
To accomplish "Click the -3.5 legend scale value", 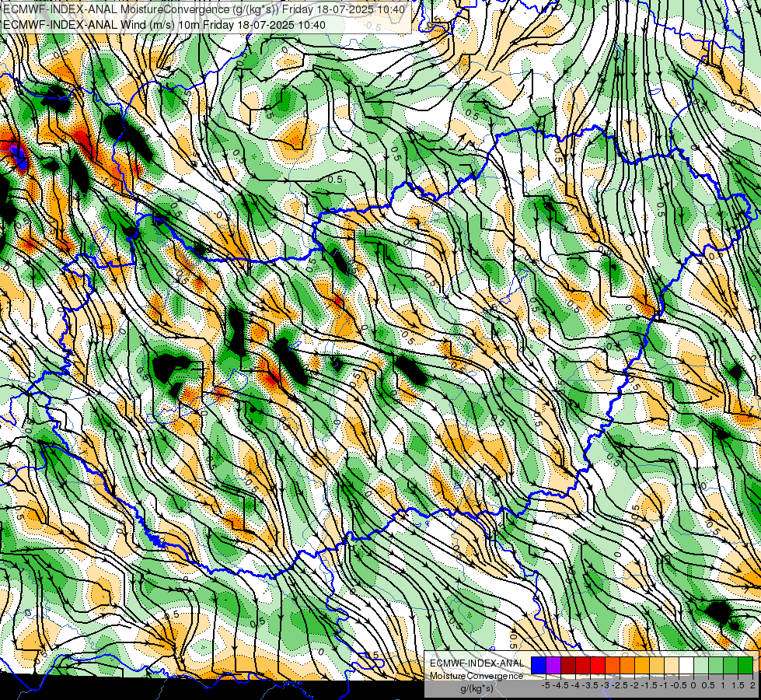I will coord(590,685).
